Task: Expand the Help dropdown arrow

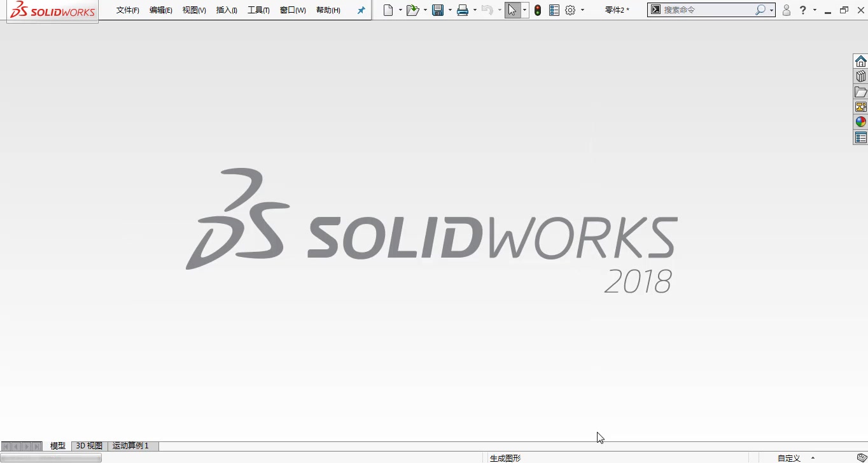Action: [x=815, y=10]
